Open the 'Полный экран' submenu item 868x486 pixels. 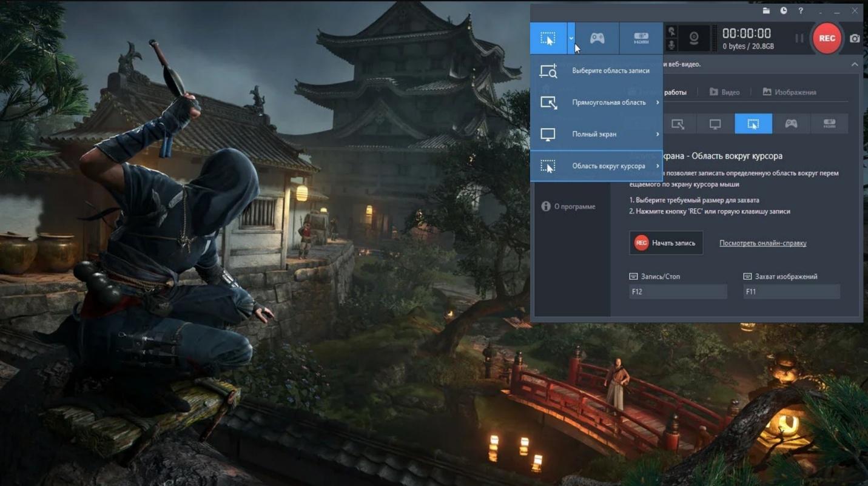pyautogui.click(x=596, y=134)
